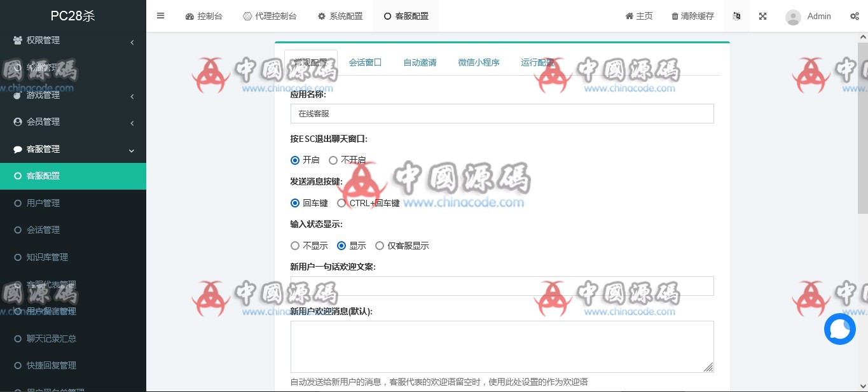Toggle the hamburger sidebar menu icon
Image resolution: width=868 pixels, height=392 pixels.
[x=160, y=16]
